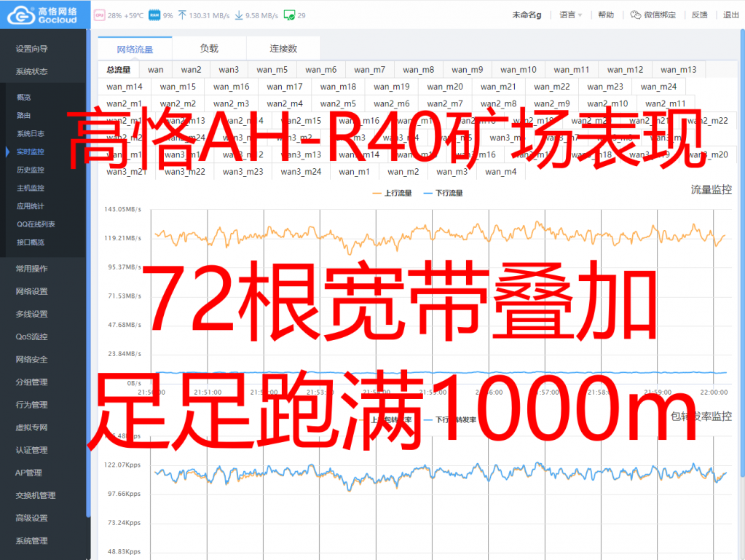Image resolution: width=745 pixels, height=560 pixels.
Task: Select the wan2_m11 interface tab
Action: [x=665, y=103]
